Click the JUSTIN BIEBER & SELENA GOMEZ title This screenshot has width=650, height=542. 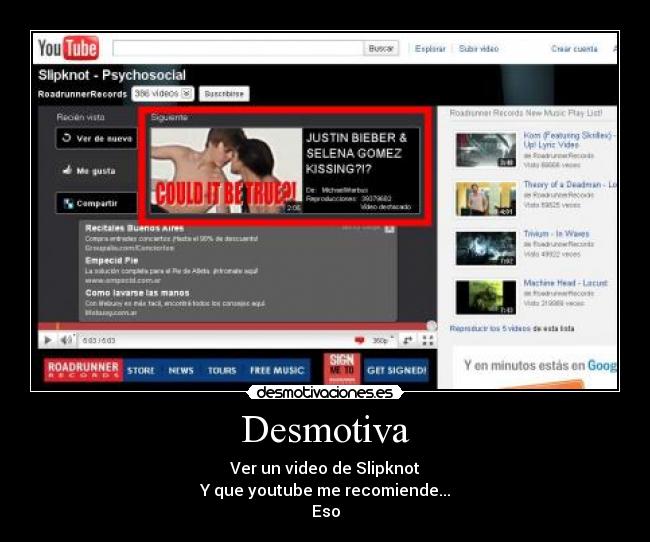[357, 153]
